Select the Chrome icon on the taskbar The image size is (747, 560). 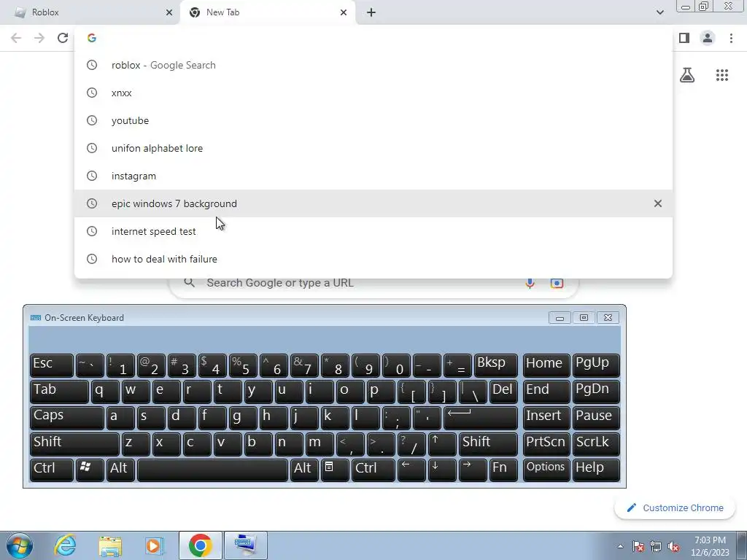pos(200,545)
